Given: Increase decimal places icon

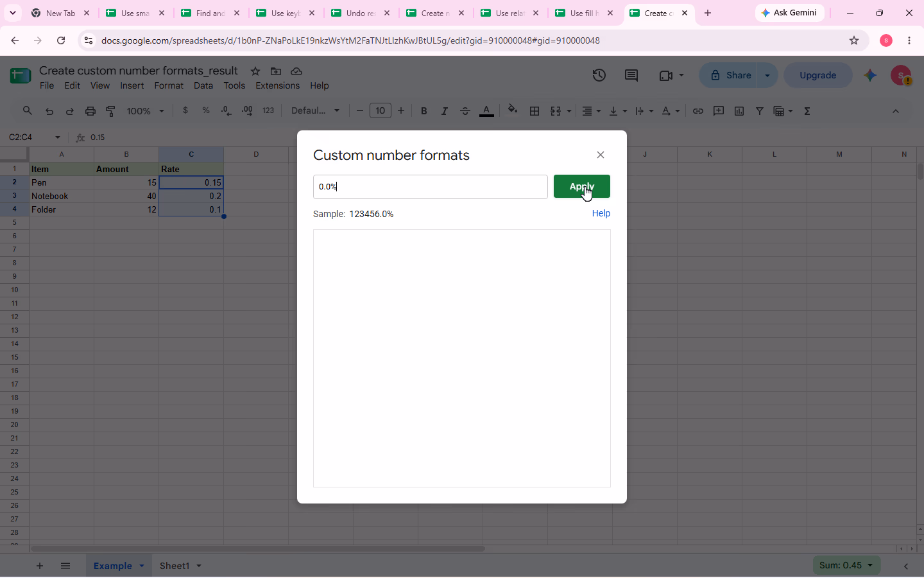Looking at the screenshot, I should click(x=247, y=111).
